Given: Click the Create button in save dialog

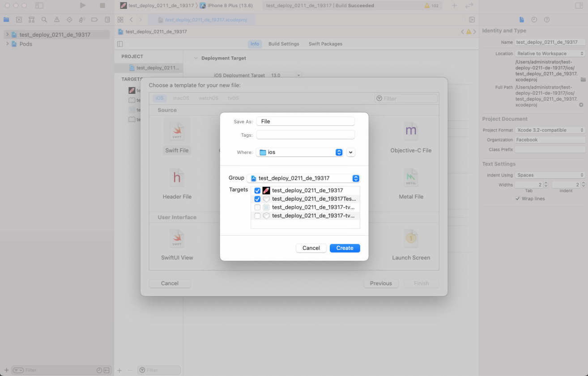Looking at the screenshot, I should [x=345, y=248].
